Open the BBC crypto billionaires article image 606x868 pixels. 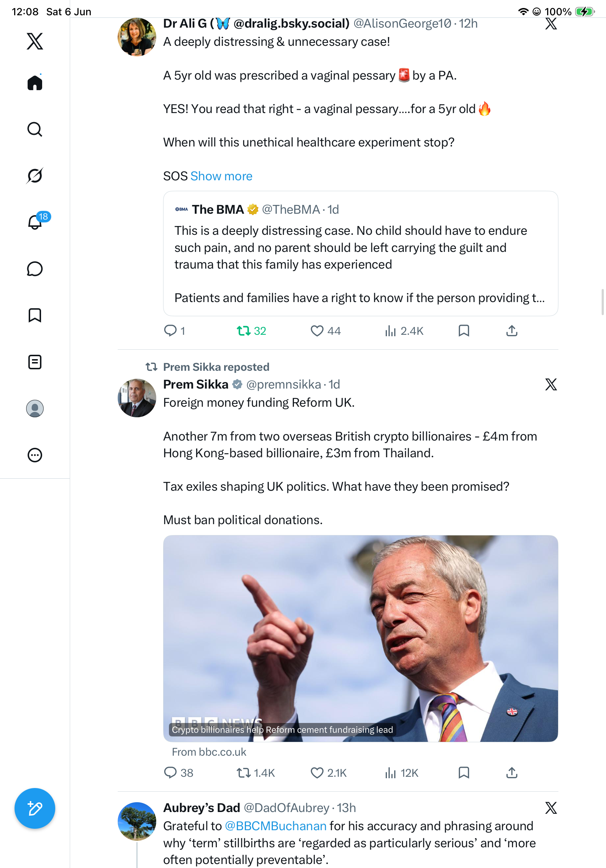pyautogui.click(x=360, y=638)
